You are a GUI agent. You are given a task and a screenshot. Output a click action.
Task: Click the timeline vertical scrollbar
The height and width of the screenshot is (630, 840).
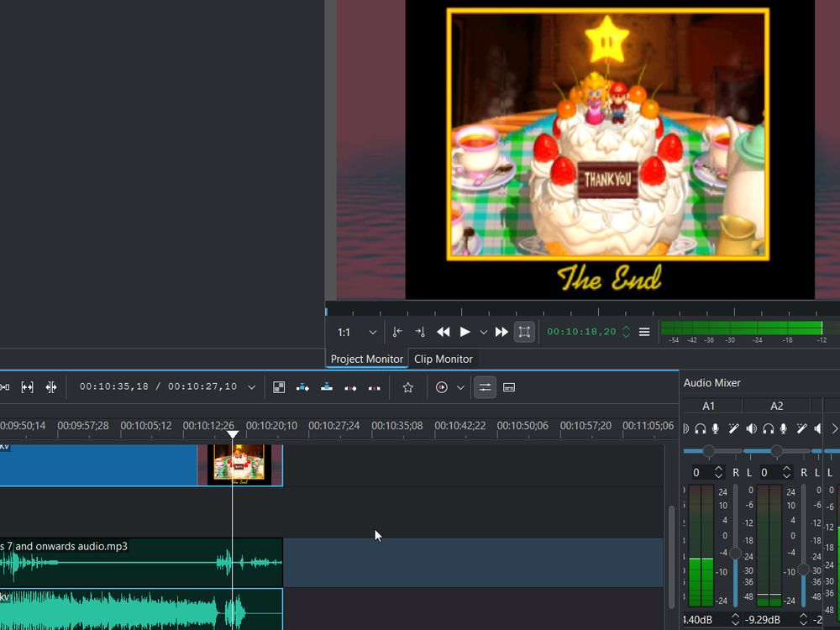click(671, 557)
